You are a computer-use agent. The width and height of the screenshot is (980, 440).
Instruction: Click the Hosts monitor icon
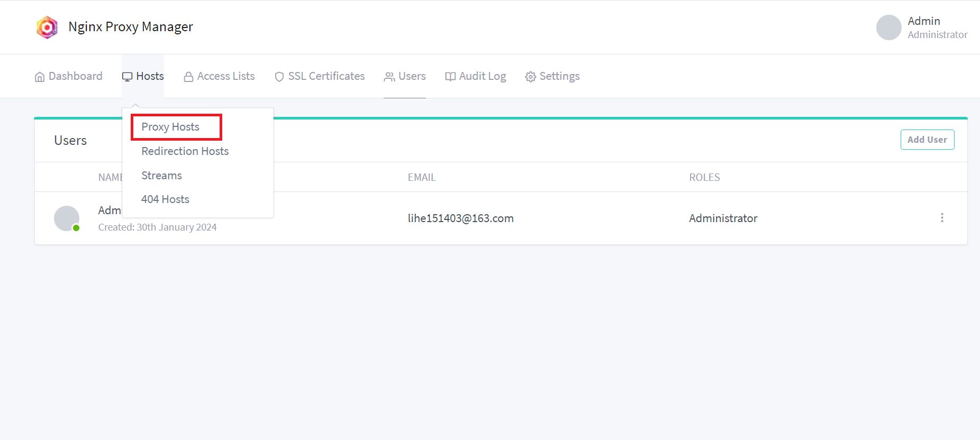click(x=127, y=77)
